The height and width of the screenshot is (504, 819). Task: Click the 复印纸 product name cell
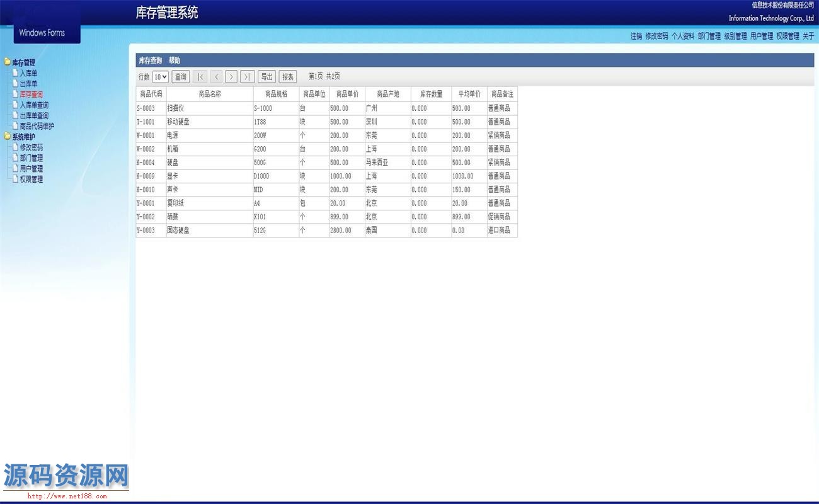click(x=210, y=203)
